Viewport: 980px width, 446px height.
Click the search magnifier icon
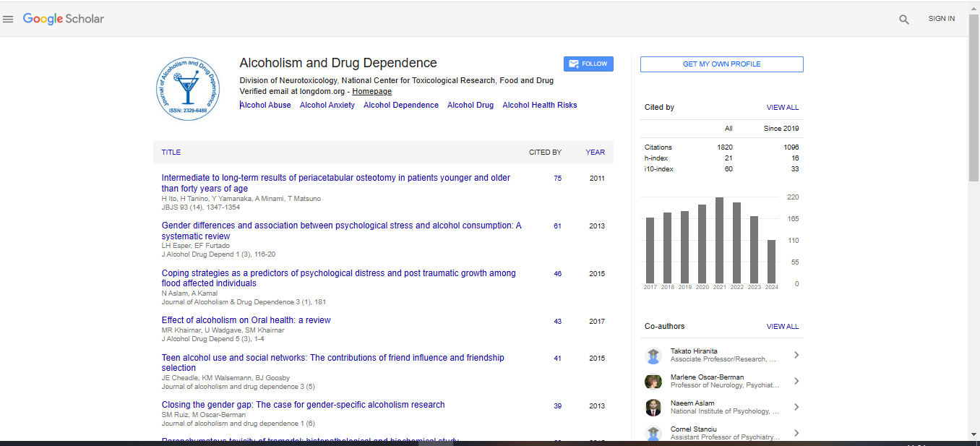pos(903,20)
